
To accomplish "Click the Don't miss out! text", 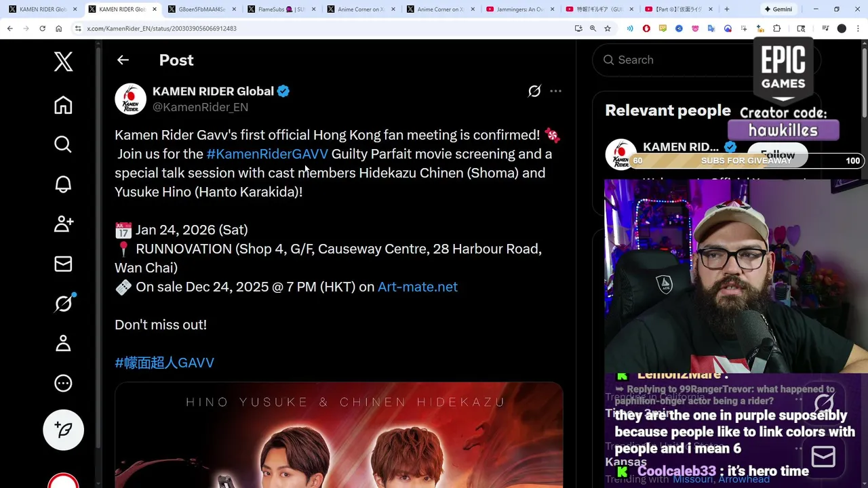I will [x=161, y=325].
